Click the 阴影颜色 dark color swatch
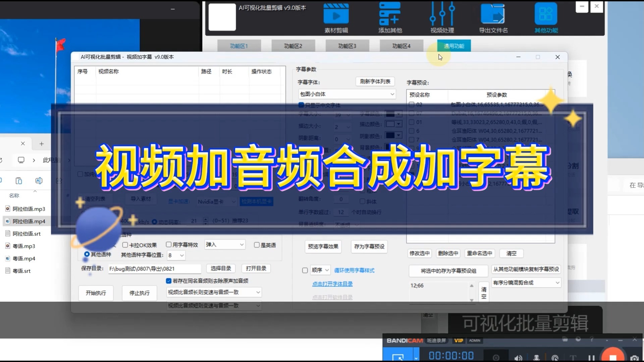Image resolution: width=644 pixels, height=362 pixels. 390,135
